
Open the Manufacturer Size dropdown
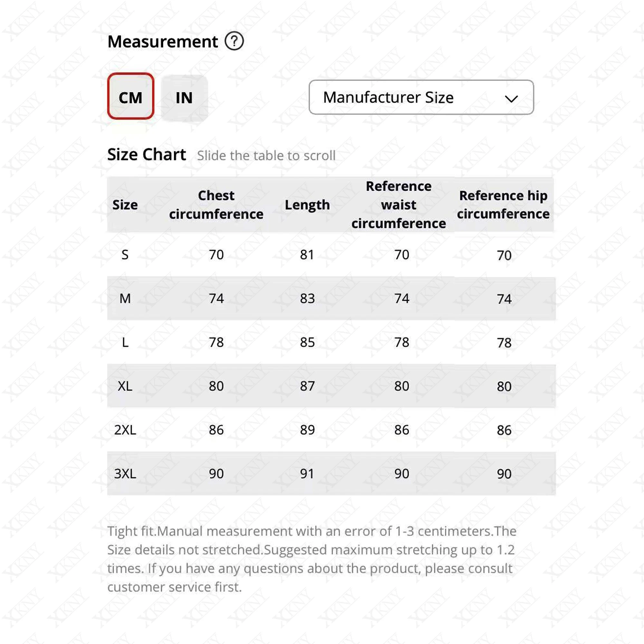421,97
